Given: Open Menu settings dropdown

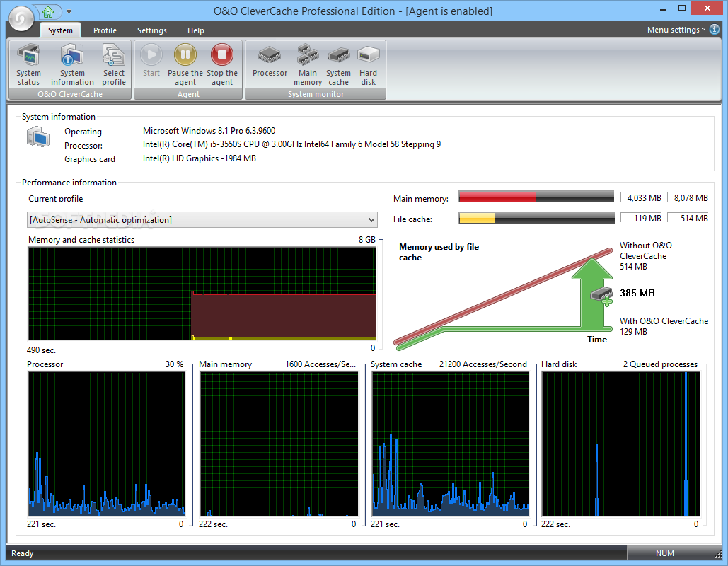Looking at the screenshot, I should coord(676,30).
